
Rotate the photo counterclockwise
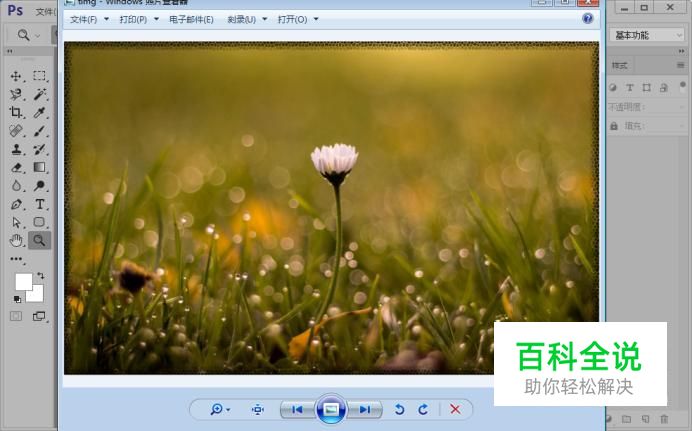click(x=399, y=410)
